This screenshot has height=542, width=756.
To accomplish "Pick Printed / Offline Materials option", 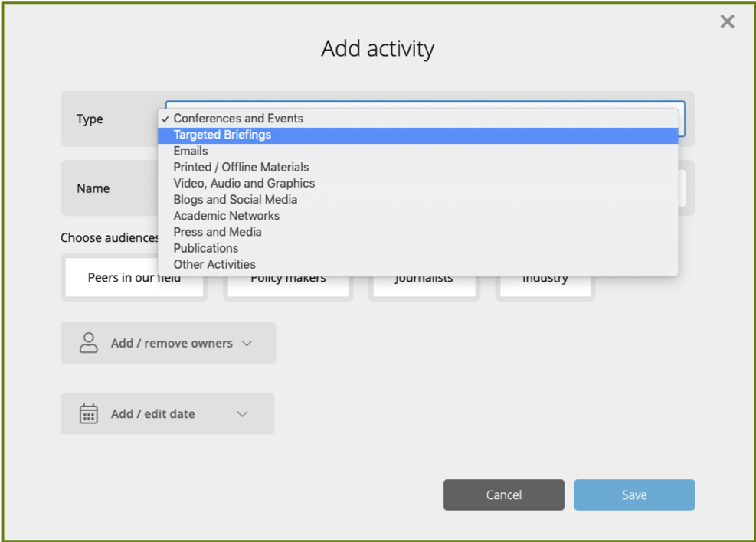I will pyautogui.click(x=241, y=167).
